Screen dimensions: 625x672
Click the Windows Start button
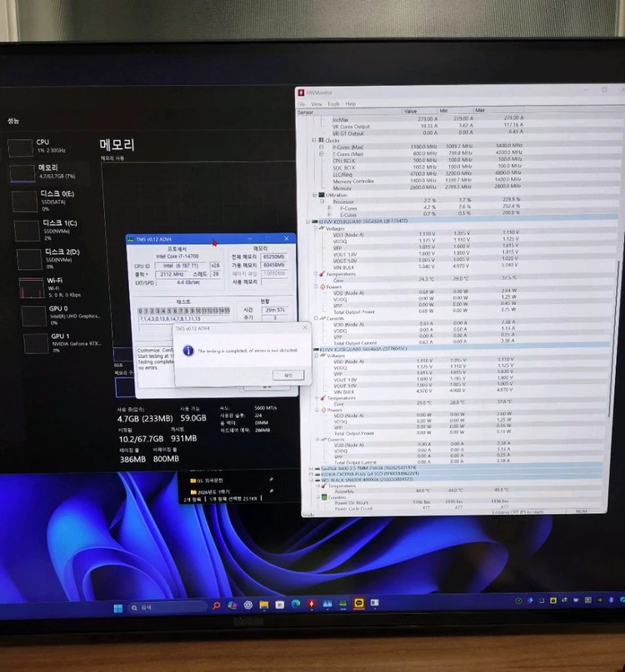coord(118,609)
